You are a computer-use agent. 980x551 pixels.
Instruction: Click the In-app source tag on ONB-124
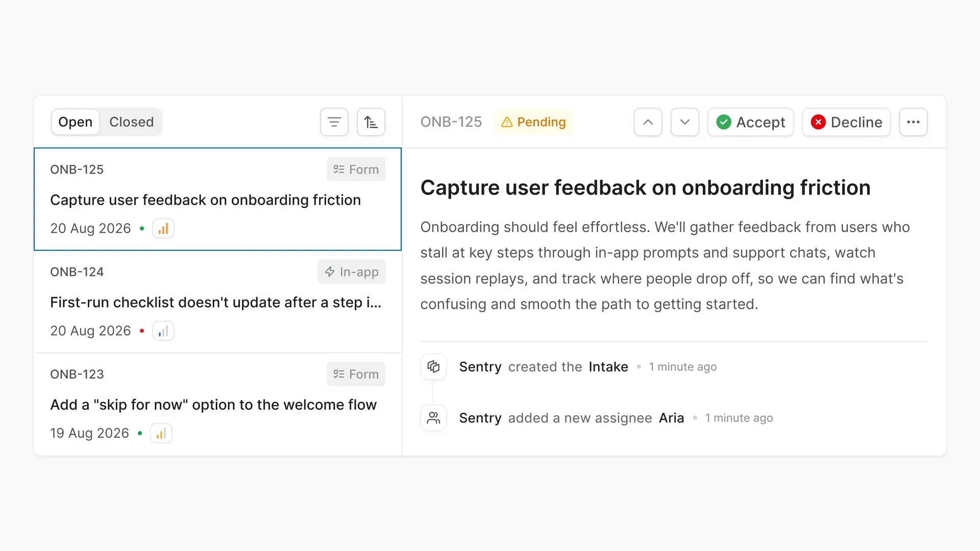pyautogui.click(x=352, y=272)
